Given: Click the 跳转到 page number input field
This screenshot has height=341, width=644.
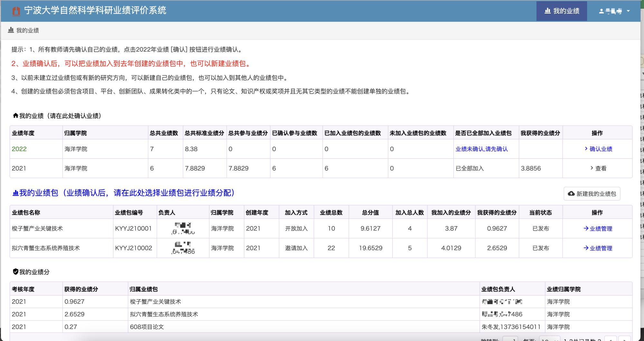Looking at the screenshot, I should tap(510, 339).
